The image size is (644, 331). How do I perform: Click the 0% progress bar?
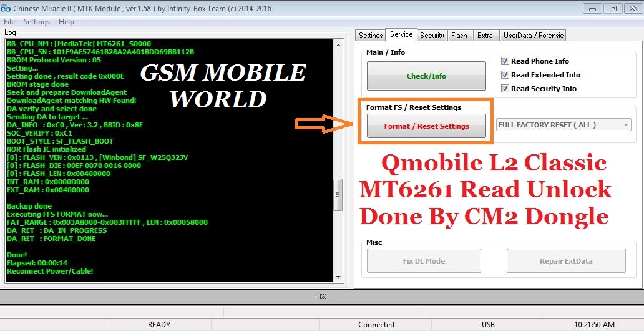[321, 297]
